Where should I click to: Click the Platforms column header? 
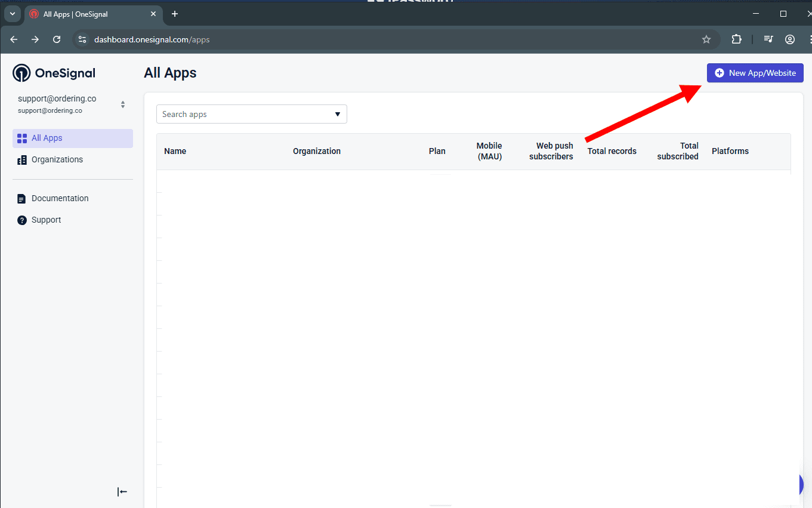[730, 151]
